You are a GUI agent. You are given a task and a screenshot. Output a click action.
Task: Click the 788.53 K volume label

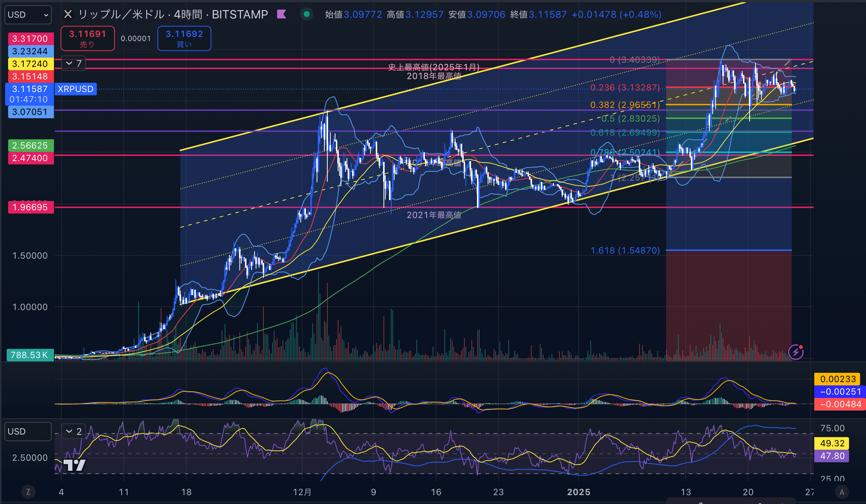click(30, 355)
